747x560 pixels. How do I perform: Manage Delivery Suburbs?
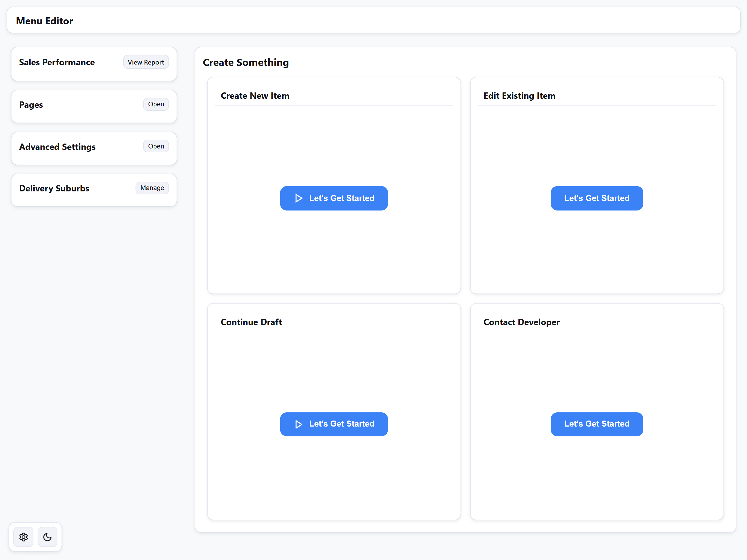[152, 188]
